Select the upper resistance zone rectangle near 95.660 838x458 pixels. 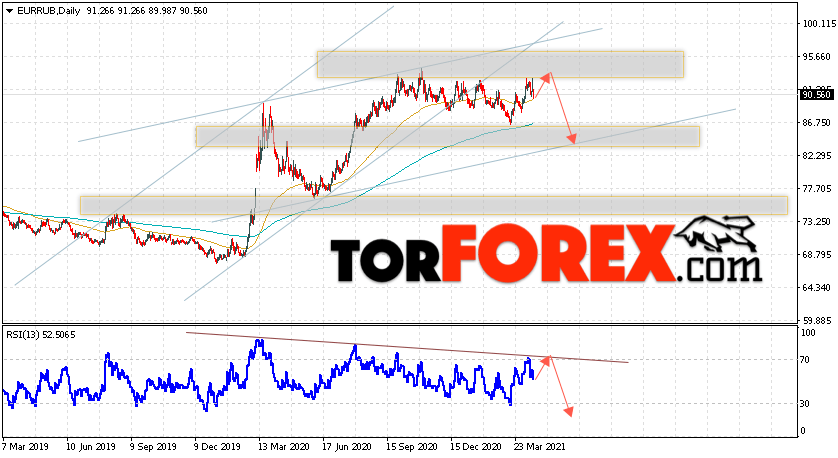point(500,65)
